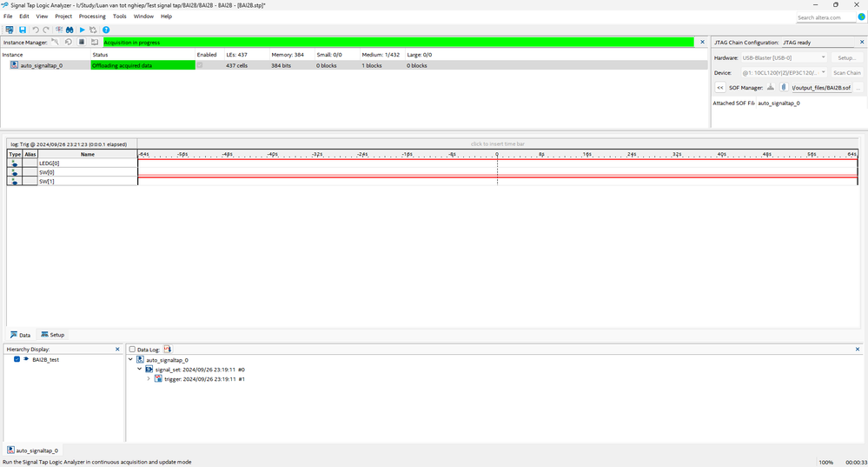This screenshot has height=467, width=868.
Task: Open the File menu
Action: pos(8,17)
